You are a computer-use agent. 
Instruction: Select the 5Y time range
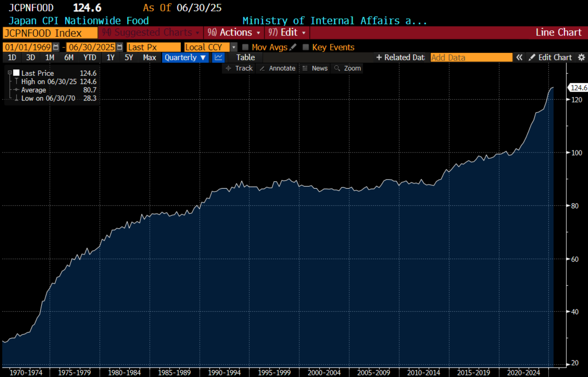pos(128,57)
